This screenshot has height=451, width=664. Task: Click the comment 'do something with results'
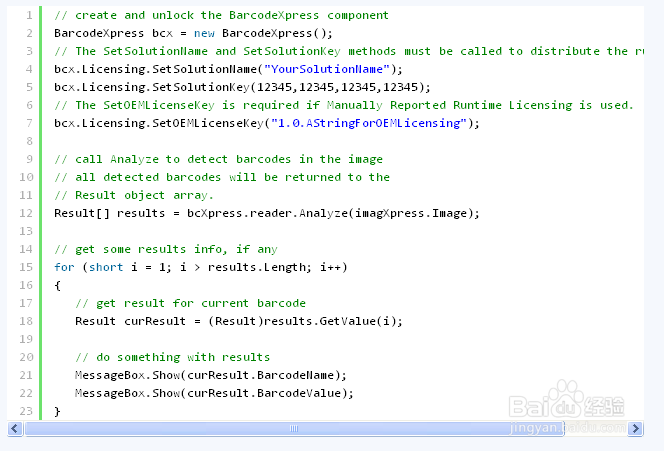pos(173,357)
